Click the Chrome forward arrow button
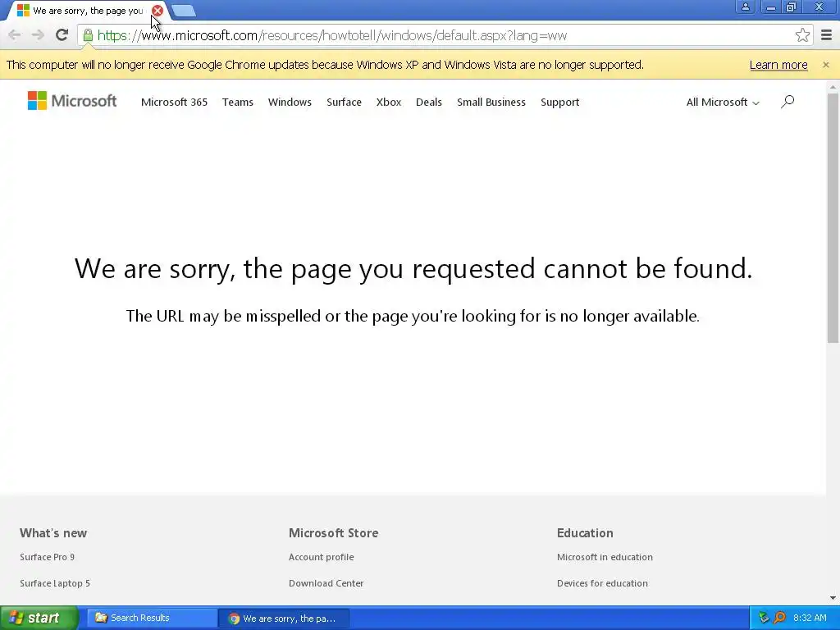This screenshot has height=630, width=840. click(38, 35)
